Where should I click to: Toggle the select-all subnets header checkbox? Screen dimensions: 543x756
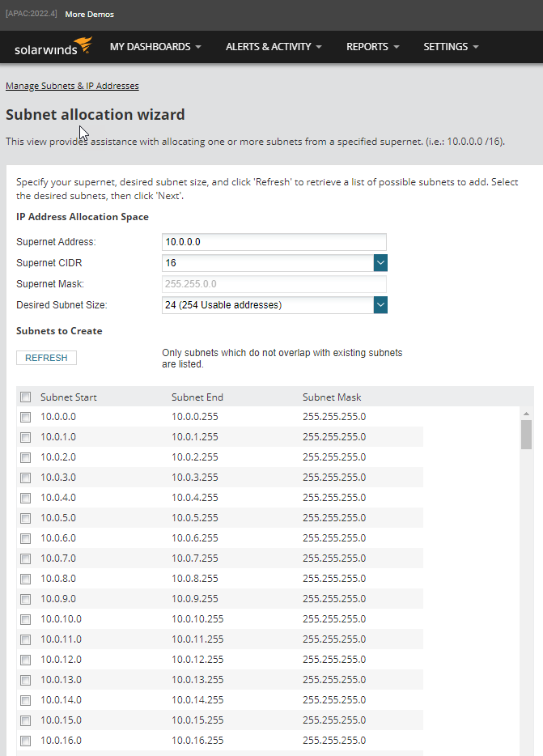tap(26, 397)
